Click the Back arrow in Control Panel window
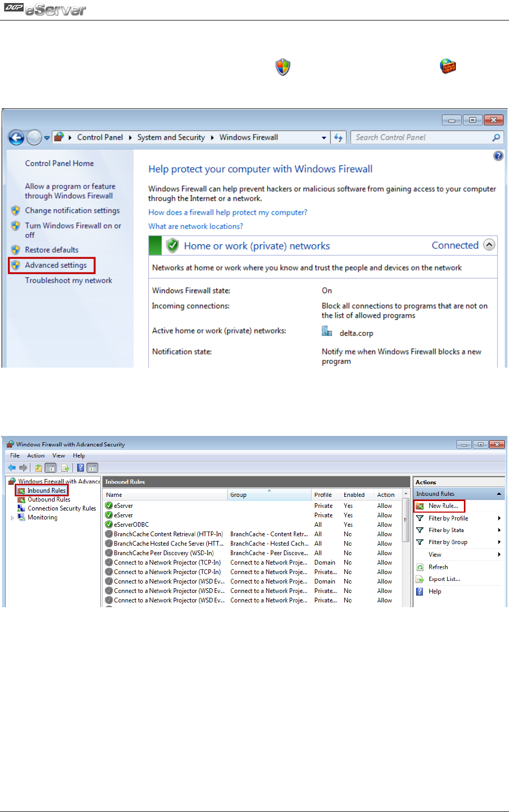Viewport: 509px width, 812px height. [17, 138]
